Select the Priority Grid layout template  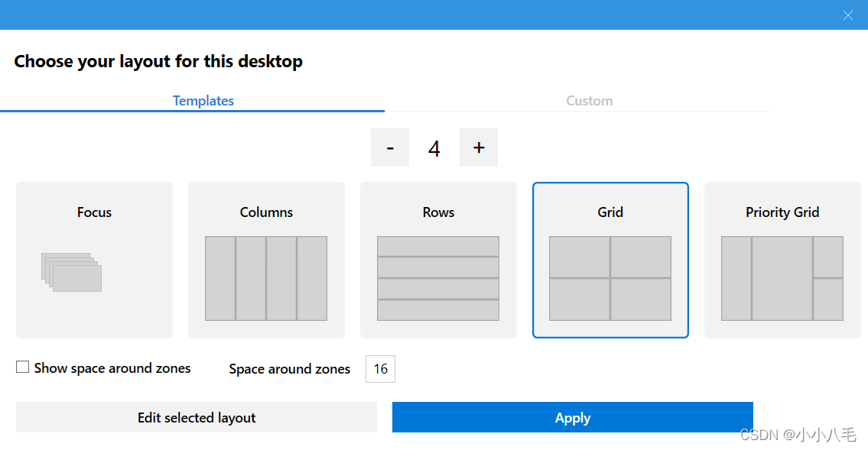click(x=782, y=260)
